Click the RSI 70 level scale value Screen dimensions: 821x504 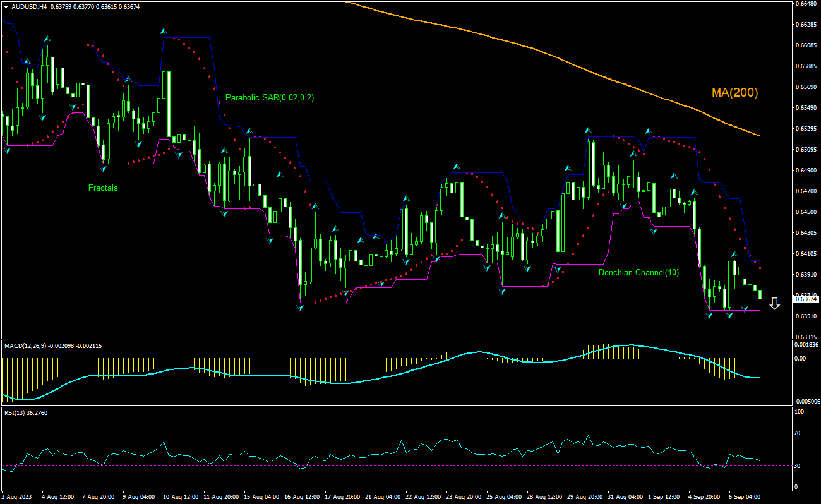[x=798, y=433]
